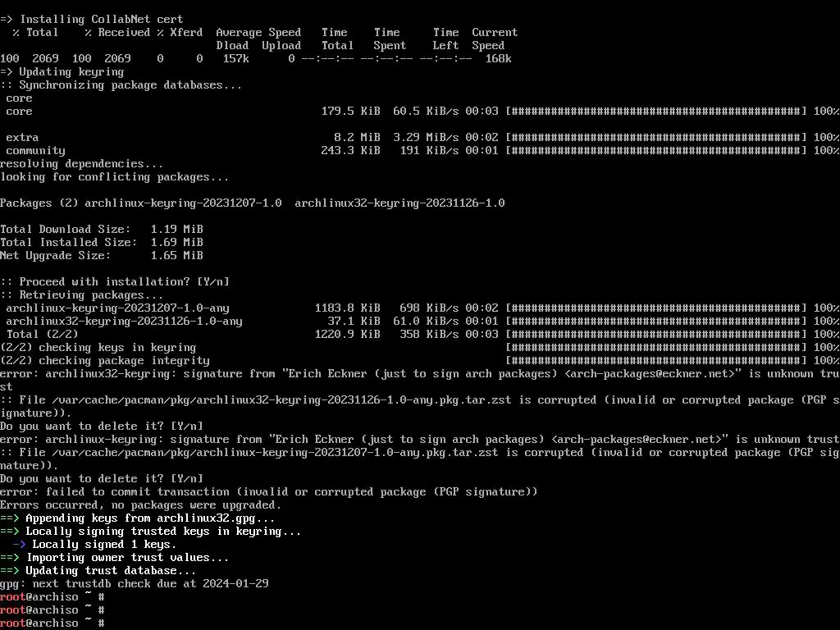
Task: Select 'archlinux32-keyring-20231126-1.0' in the Packages line
Action: 399,203
